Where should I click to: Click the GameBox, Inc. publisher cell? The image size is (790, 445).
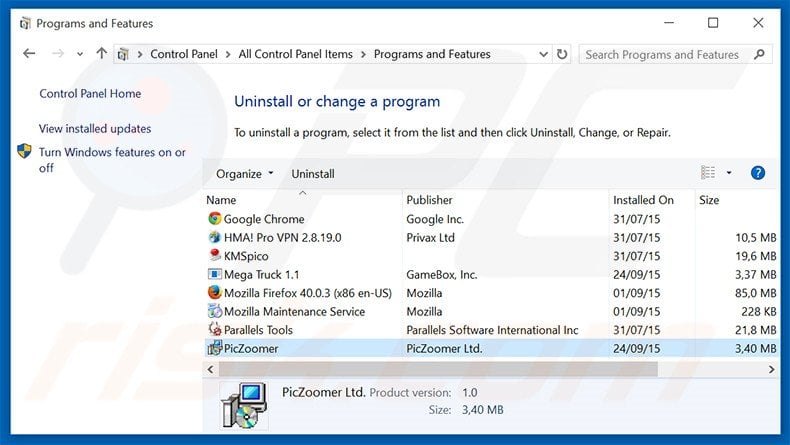click(x=441, y=275)
